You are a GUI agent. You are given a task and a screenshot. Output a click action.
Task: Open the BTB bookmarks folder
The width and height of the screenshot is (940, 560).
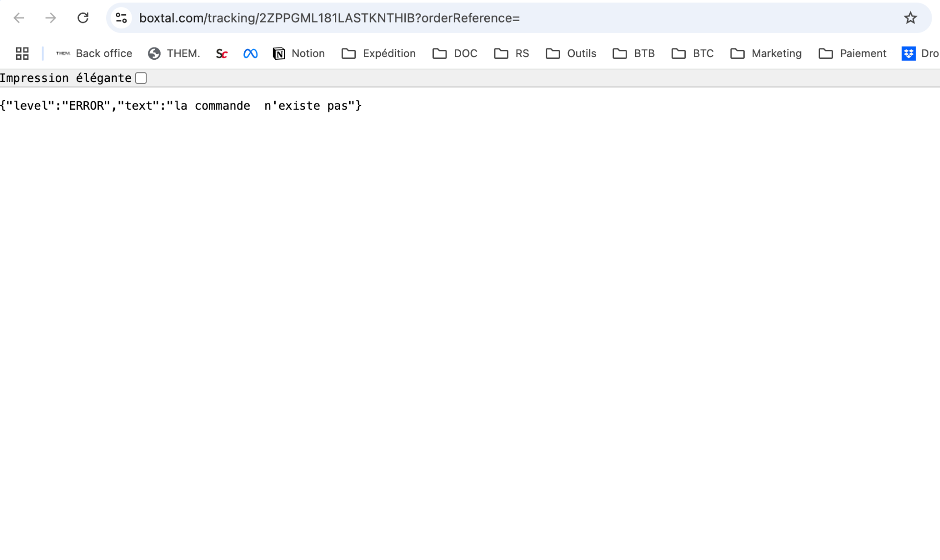tap(634, 53)
